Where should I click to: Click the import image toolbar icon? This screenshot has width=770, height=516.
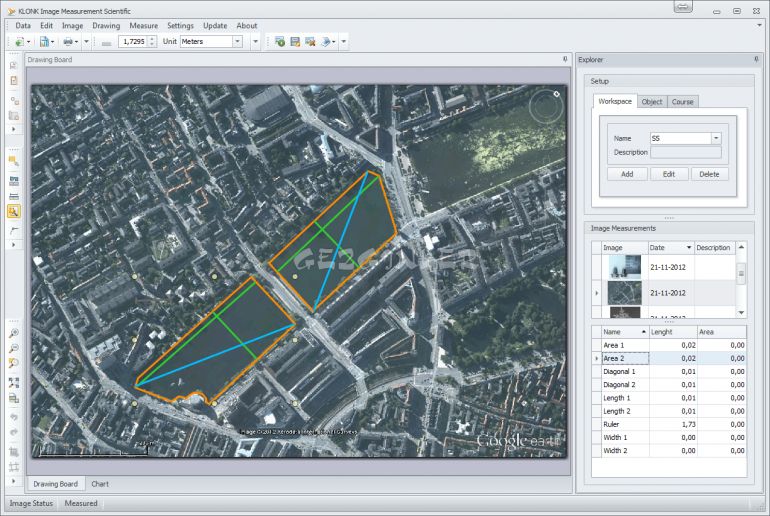pos(20,42)
